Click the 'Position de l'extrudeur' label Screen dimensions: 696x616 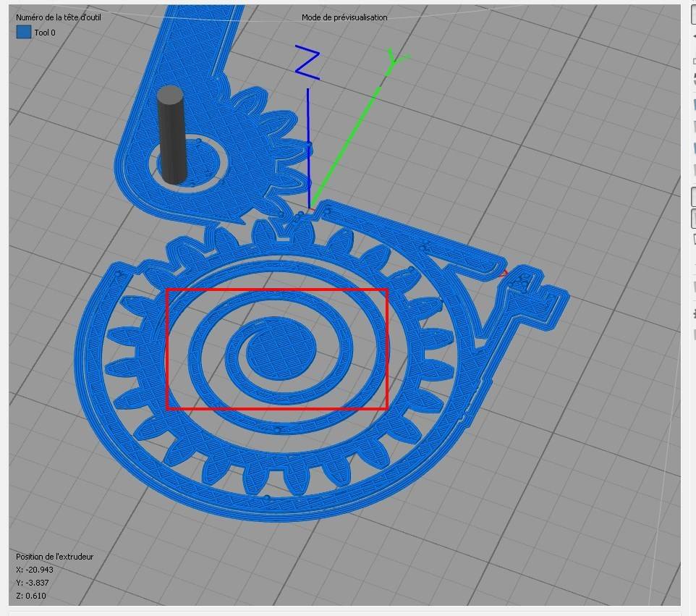[54, 557]
